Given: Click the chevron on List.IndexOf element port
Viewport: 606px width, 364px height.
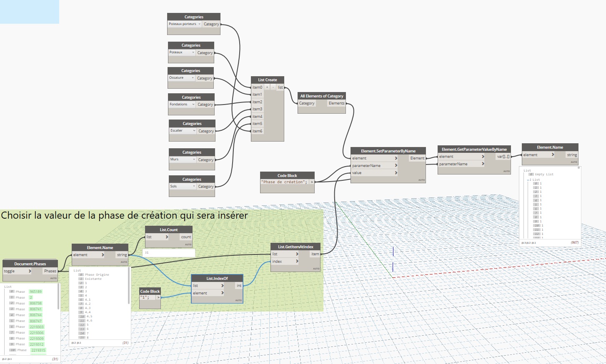Looking at the screenshot, I should click(222, 293).
